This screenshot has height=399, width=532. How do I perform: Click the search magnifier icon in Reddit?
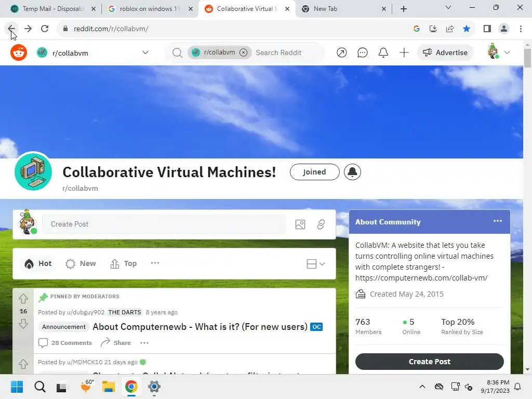pos(177,52)
